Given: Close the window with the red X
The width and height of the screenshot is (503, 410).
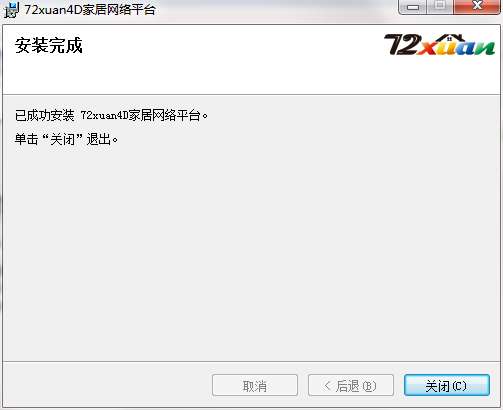Looking at the screenshot, I should 477,7.
